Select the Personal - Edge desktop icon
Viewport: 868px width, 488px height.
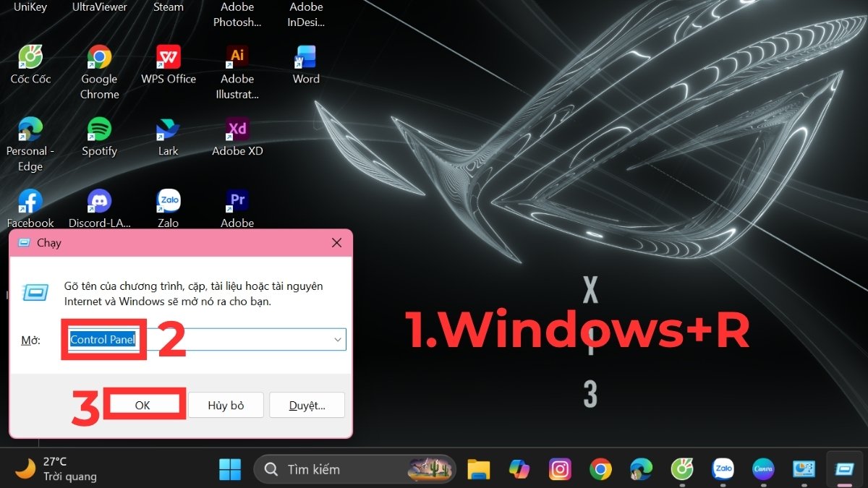click(30, 144)
